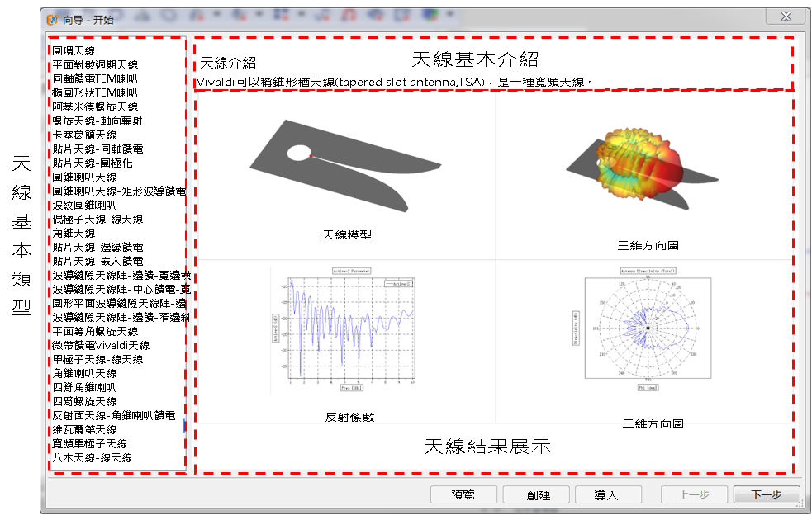Pick 貼片天線-嵌入饋電 entry
This screenshot has height=520, width=812.
[97, 262]
